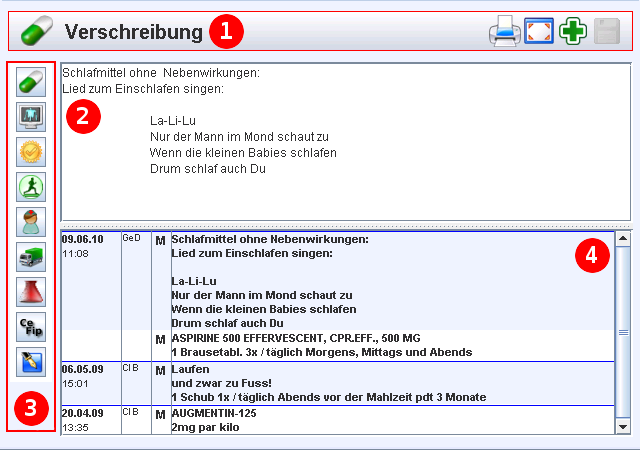This screenshot has width=640, height=450.
Task: Open the medical imaging monitor sidebar icon
Action: [x=31, y=117]
